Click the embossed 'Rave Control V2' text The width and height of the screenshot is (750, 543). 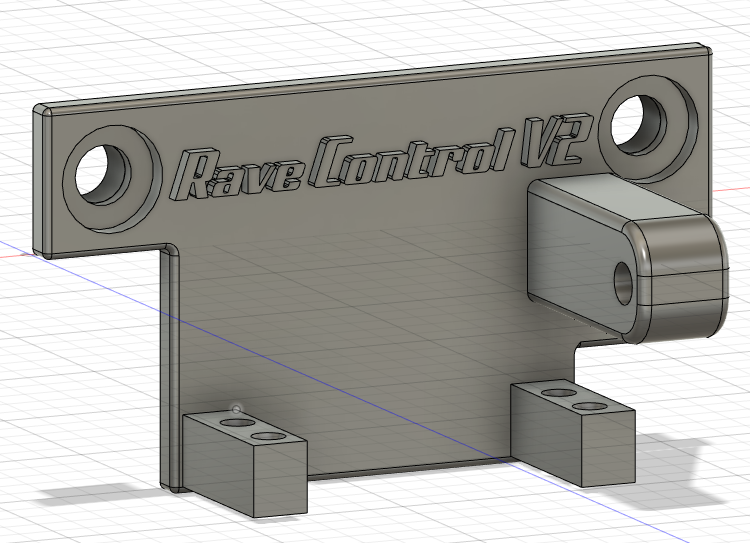(x=380, y=161)
